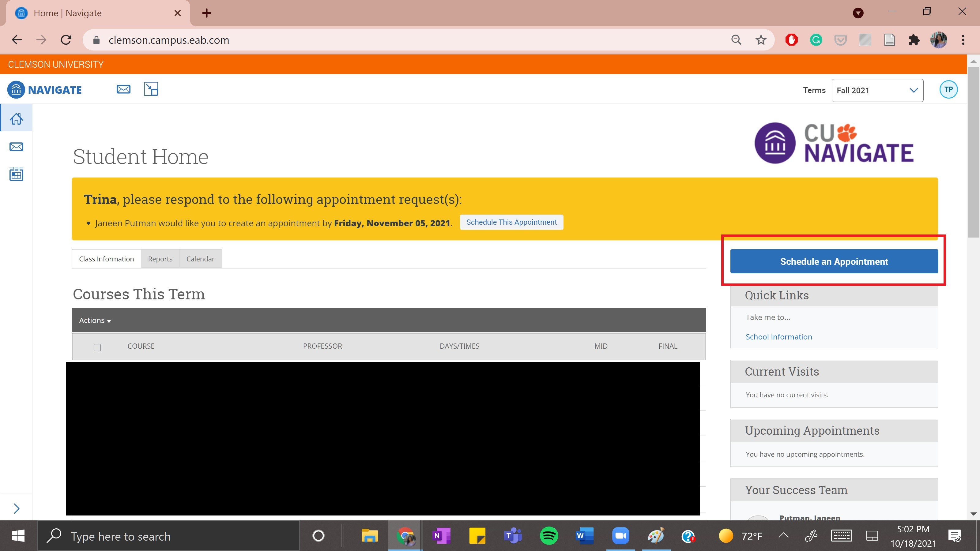Open the Windows Start menu
Viewport: 980px width, 551px height.
coord(18,536)
